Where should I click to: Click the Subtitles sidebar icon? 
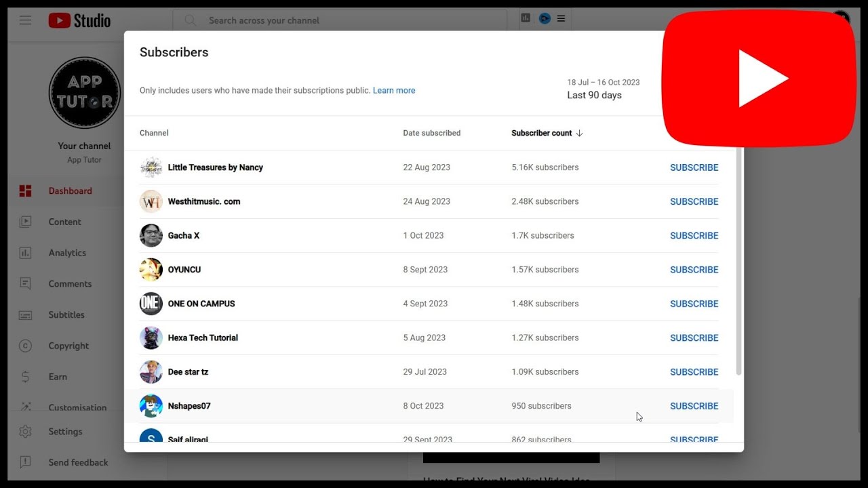pyautogui.click(x=25, y=315)
